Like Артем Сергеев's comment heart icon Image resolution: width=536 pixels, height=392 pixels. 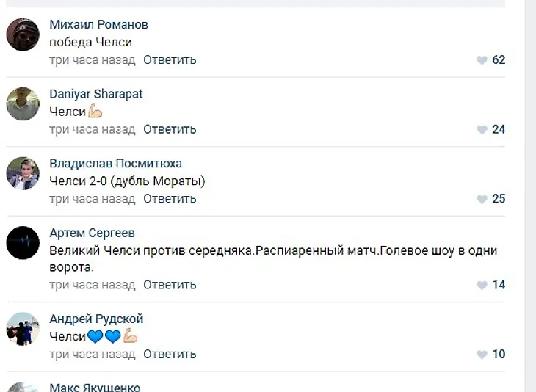[x=482, y=285]
